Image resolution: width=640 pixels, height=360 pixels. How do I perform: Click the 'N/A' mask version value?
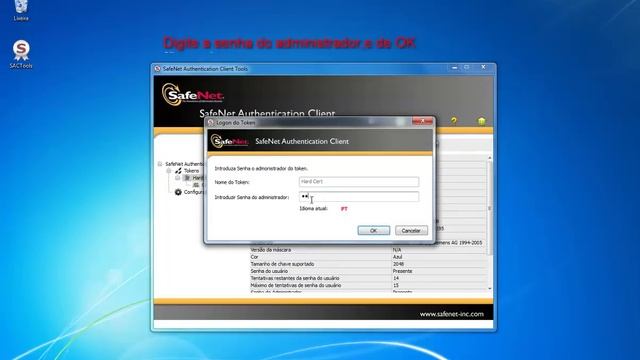point(397,250)
